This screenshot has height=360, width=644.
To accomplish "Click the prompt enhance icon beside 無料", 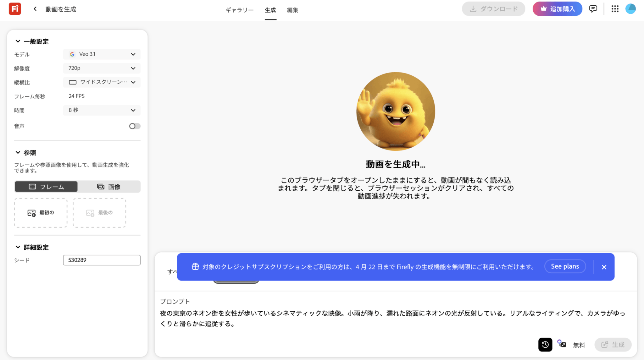I will [x=562, y=344].
